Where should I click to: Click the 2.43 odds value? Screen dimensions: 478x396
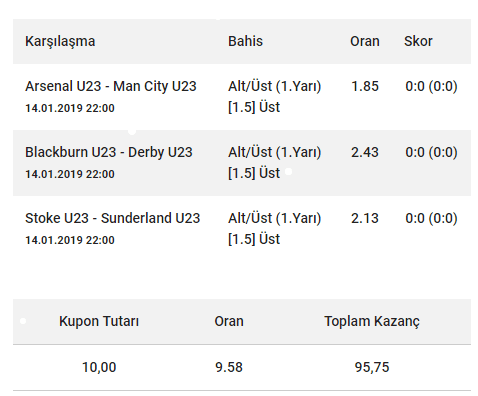coord(365,152)
